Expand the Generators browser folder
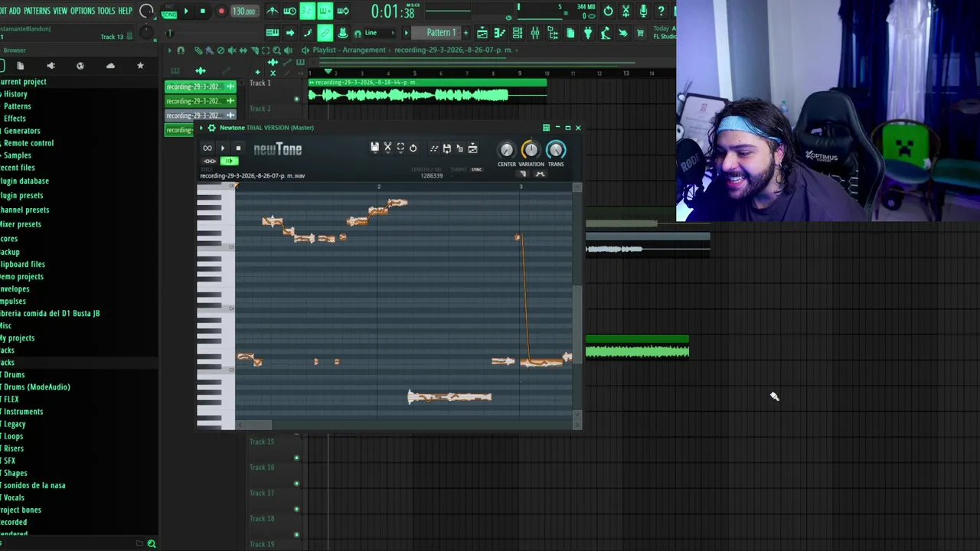 pos(21,131)
